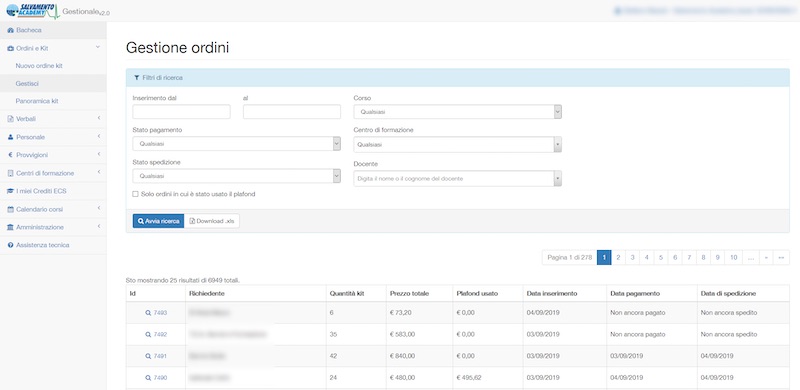This screenshot has height=390, width=800.
Task: Expand the Calendario corsi menu chevron
Action: (98, 208)
